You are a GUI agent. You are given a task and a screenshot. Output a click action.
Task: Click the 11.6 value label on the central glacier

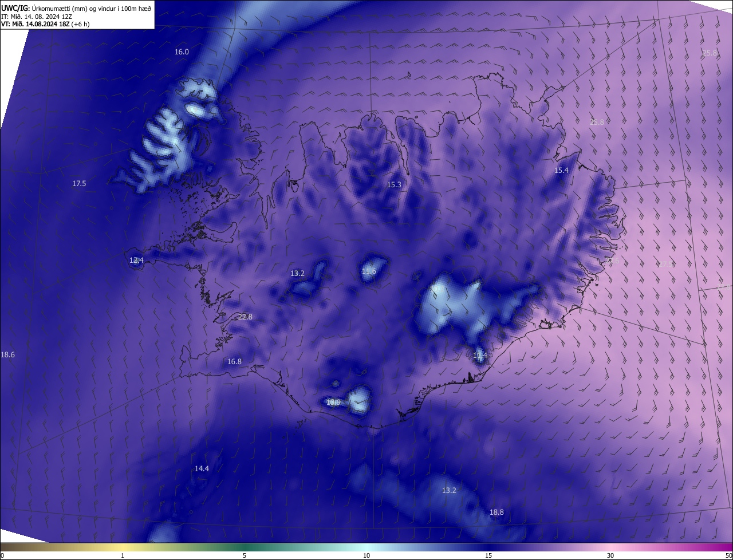(x=369, y=271)
